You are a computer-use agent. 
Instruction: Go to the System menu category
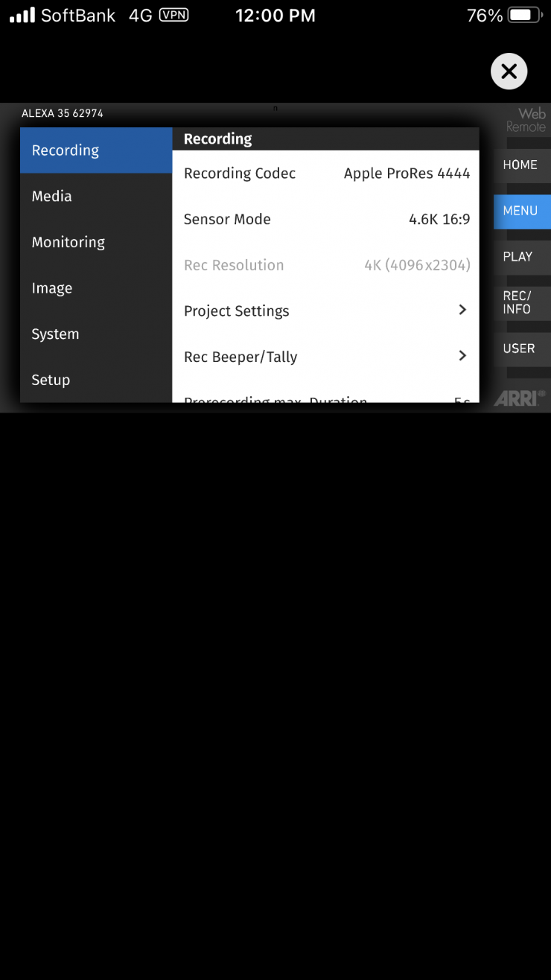96,334
